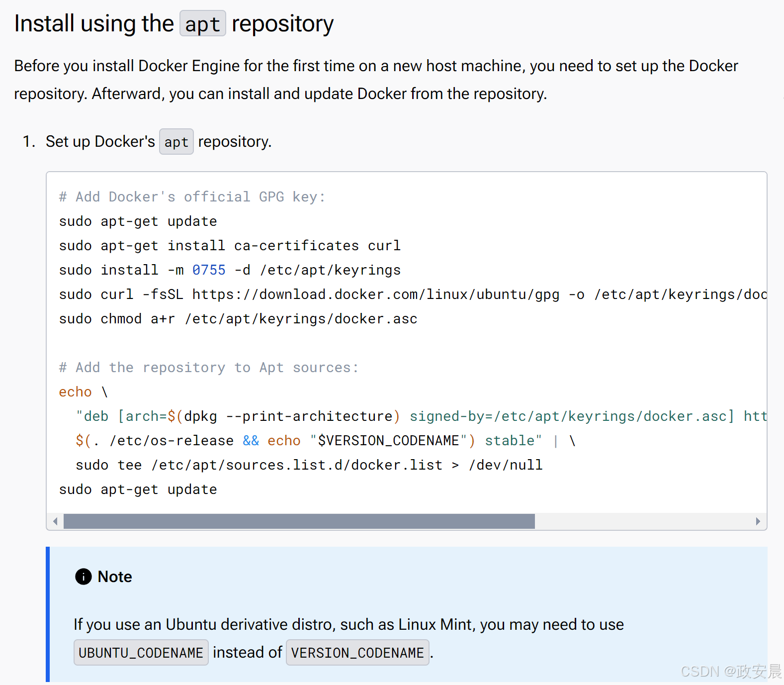Click the code block's right scroll arrow
The height and width of the screenshot is (685, 784).
pyautogui.click(x=758, y=521)
